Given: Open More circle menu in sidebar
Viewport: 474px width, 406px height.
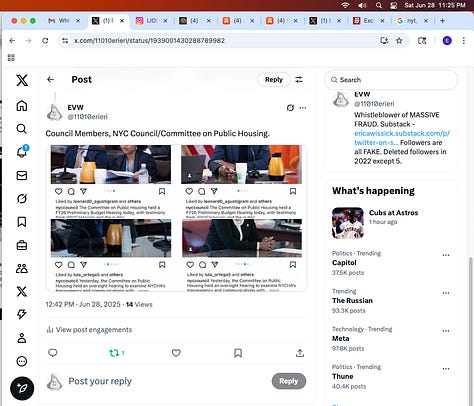Looking at the screenshot, I should tap(22, 361).
